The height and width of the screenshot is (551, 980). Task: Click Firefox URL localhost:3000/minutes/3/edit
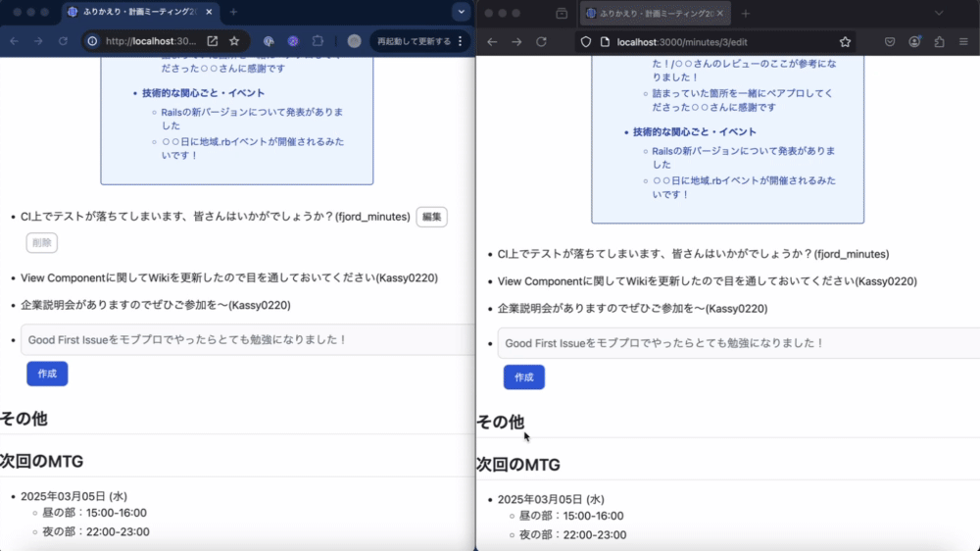click(x=682, y=42)
